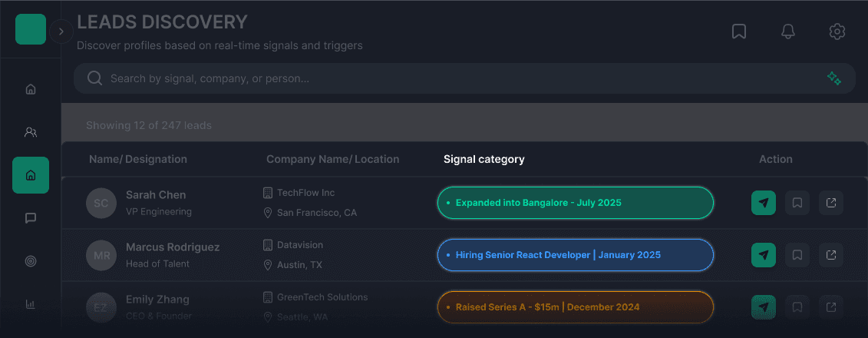
Task: Bookmark Sarah Chen's lead row
Action: 797,203
